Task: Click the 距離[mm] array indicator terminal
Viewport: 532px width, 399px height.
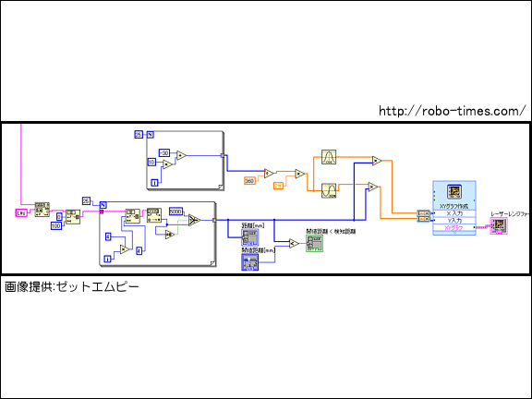Action: click(x=250, y=237)
